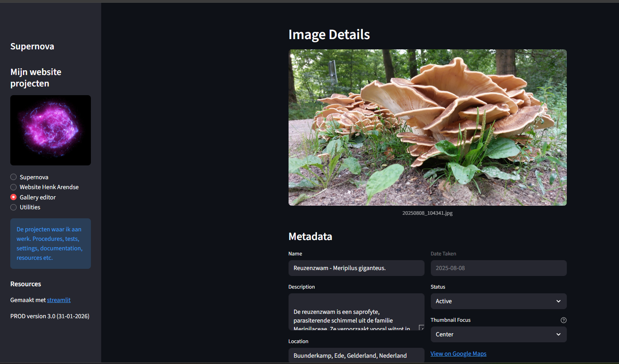
Task: Select the Supernova radio option
Action: (13, 177)
